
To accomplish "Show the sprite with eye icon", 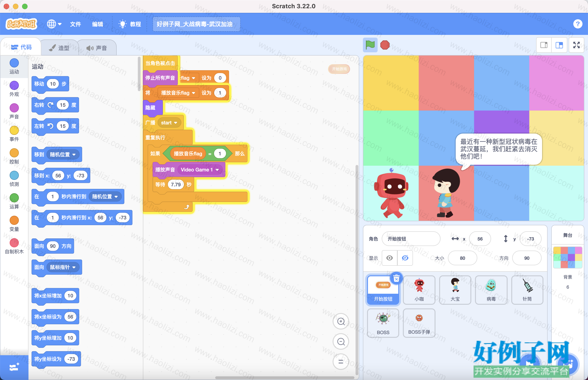I will pyautogui.click(x=390, y=258).
